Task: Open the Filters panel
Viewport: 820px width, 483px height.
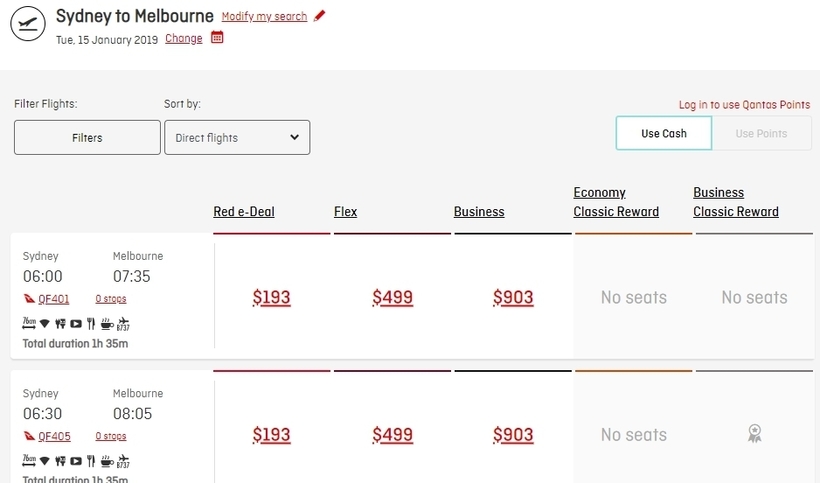Action: [87, 137]
